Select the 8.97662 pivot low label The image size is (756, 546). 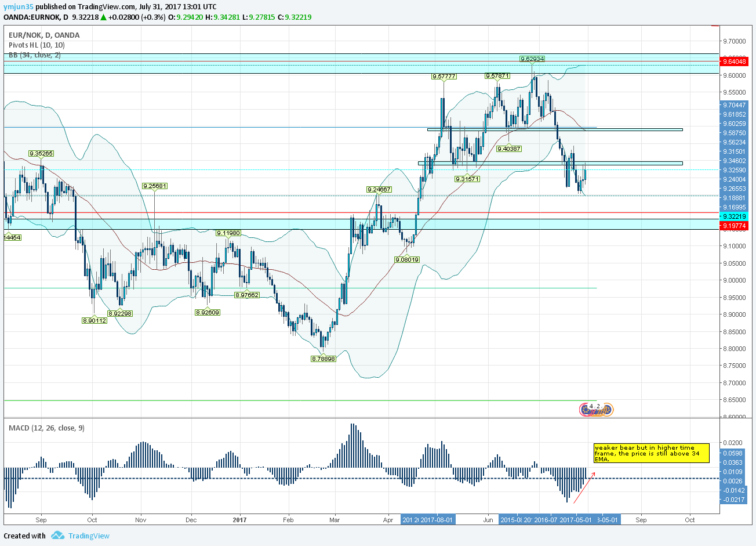tap(246, 295)
